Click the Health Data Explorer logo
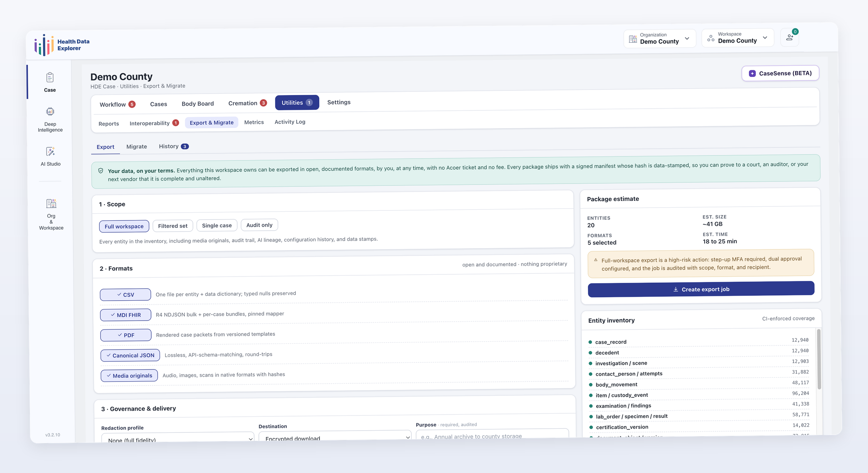The width and height of the screenshot is (868, 473). 62,45
